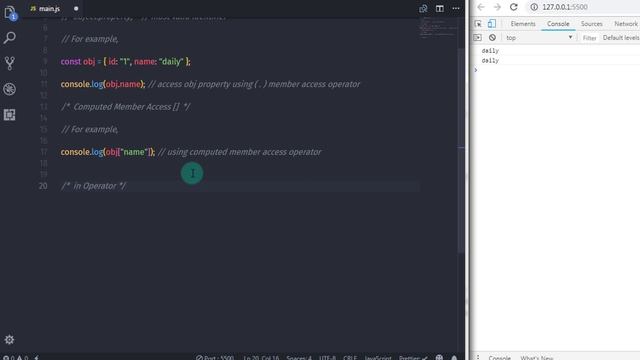
Task: Click the console.log(obj["name"]) line
Action: pos(191,152)
